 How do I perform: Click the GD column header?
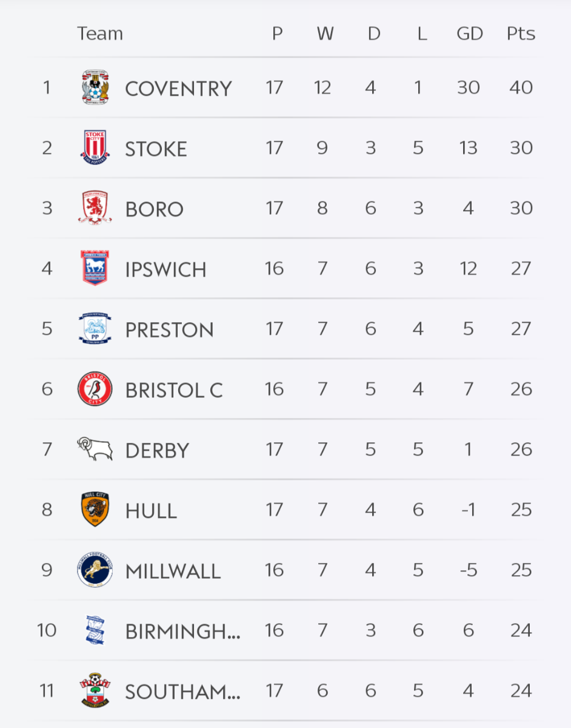coord(469,33)
